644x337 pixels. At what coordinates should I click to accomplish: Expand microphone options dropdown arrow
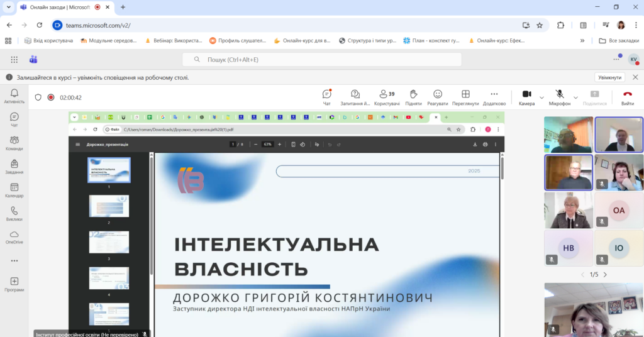pyautogui.click(x=575, y=97)
